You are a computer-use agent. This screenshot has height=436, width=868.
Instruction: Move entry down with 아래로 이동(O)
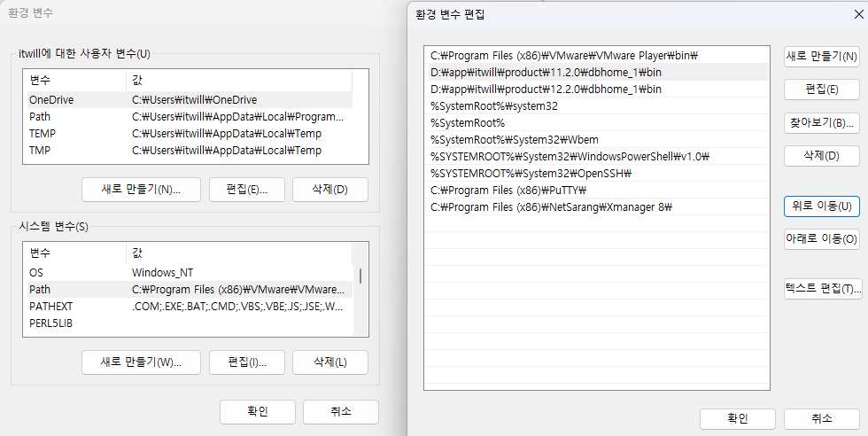point(822,239)
